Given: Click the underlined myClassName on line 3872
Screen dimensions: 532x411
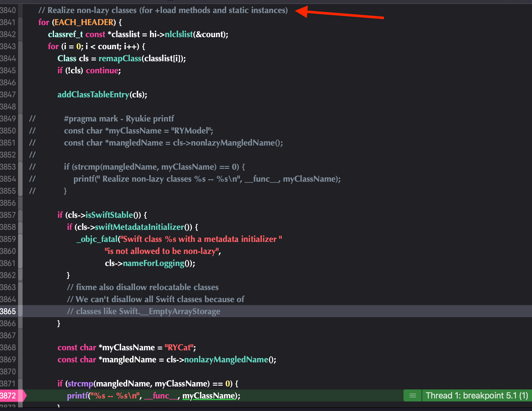Looking at the screenshot, I should point(208,396).
